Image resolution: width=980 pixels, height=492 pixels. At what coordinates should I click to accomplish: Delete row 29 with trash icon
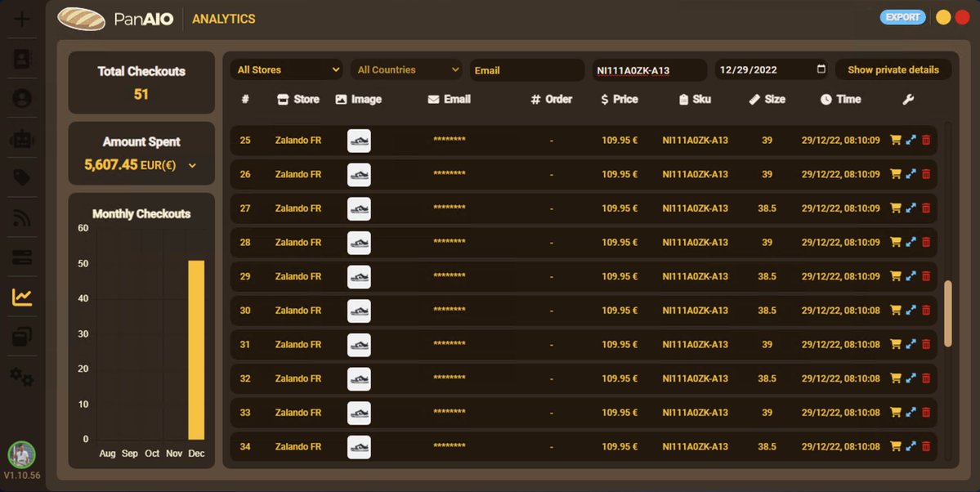pos(926,276)
